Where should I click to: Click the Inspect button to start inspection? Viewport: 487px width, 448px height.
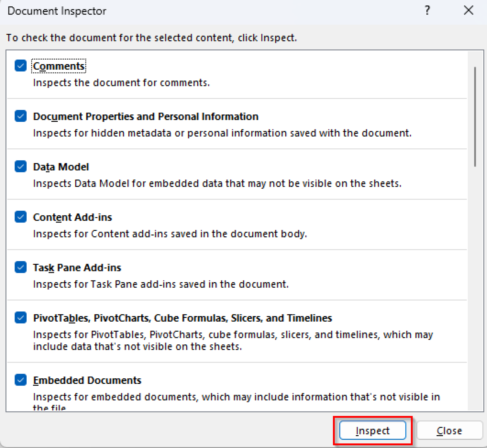pos(372,431)
